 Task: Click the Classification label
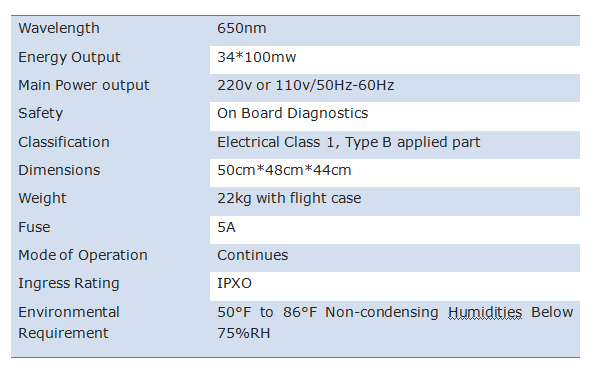(x=64, y=142)
